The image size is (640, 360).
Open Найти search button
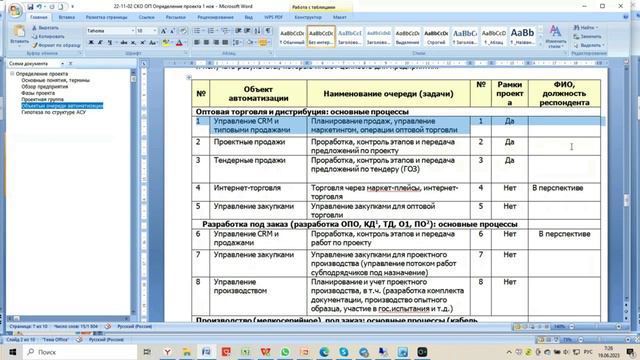point(586,27)
